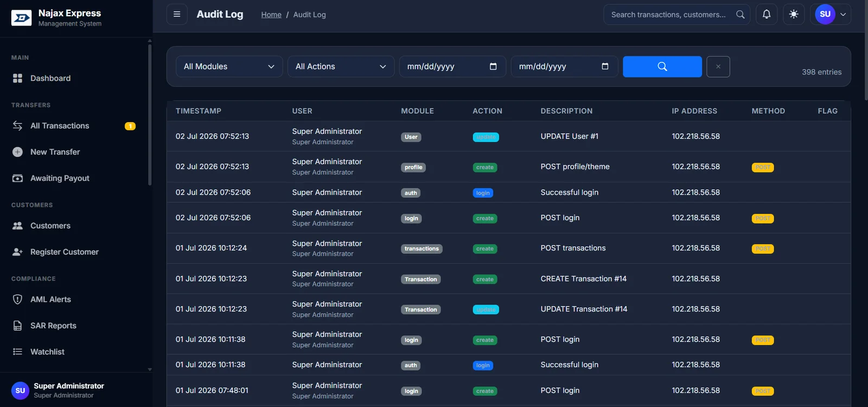This screenshot has width=868, height=407.
Task: Click the SU avatar in sidebar footer
Action: (x=20, y=391)
